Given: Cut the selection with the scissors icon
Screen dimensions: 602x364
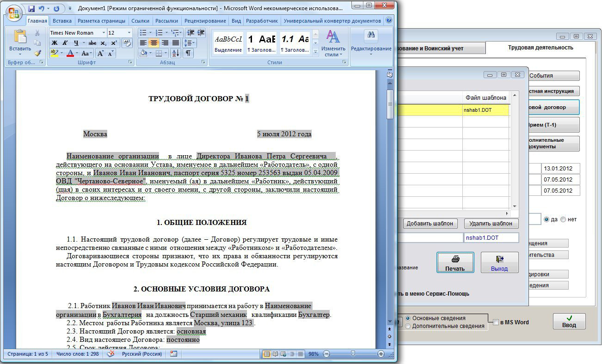Looking at the screenshot, I should 37,33.
